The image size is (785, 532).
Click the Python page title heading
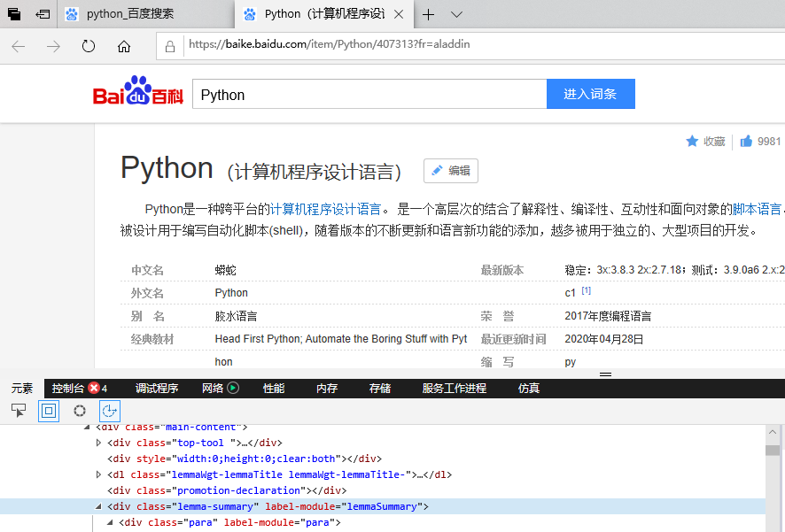167,168
